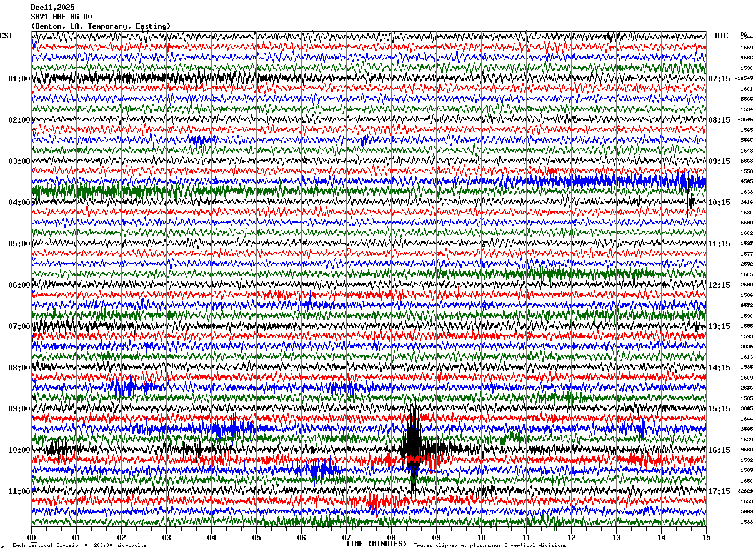This screenshot has width=756, height=554.
Task: Click the 11:15 UTC time label
Action: click(719, 244)
